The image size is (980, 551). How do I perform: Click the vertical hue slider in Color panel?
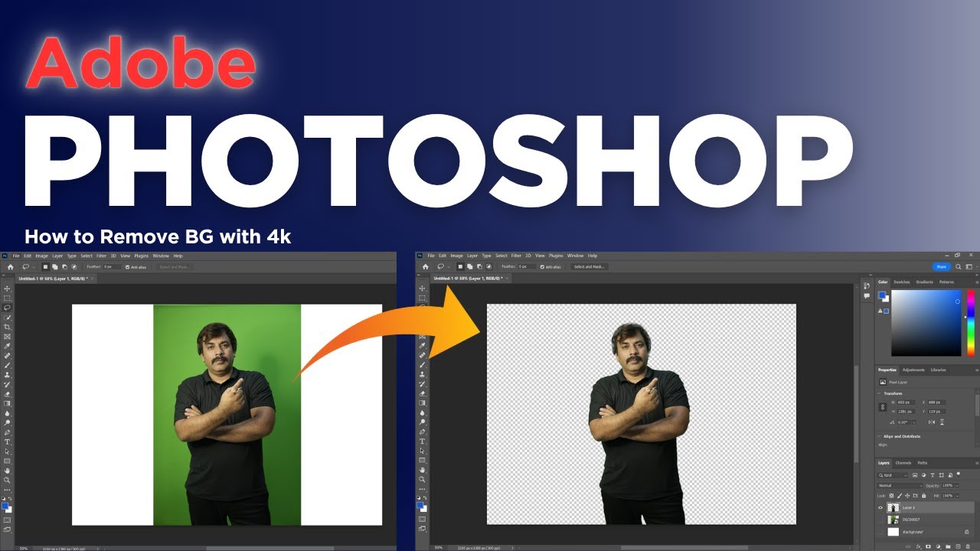click(971, 323)
